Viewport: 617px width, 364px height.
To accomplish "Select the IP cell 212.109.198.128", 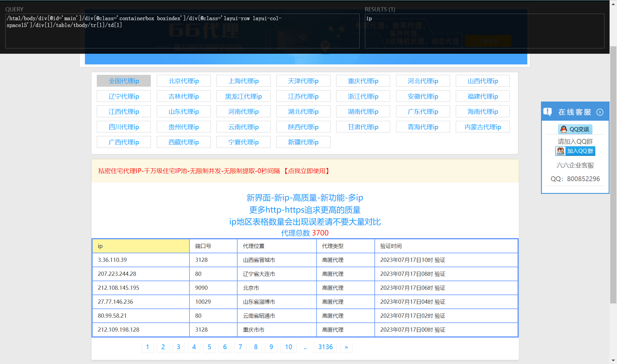I will 141,330.
